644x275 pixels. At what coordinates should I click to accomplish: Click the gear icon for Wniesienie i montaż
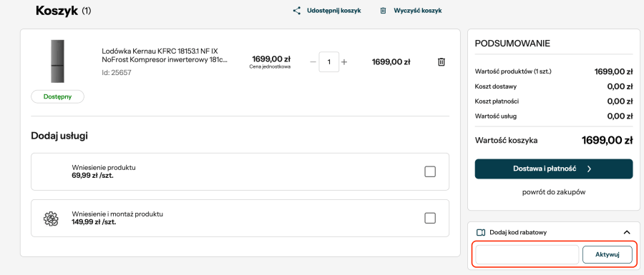(x=52, y=218)
